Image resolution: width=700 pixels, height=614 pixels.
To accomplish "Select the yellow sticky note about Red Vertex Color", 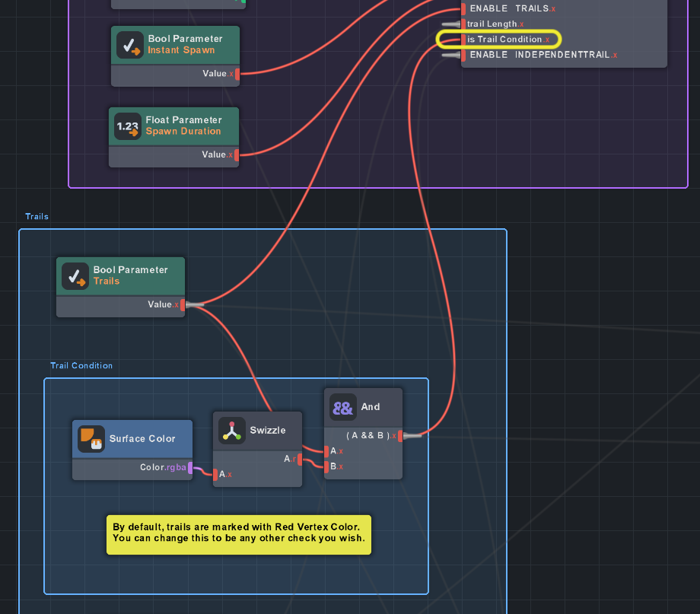I will click(x=238, y=533).
